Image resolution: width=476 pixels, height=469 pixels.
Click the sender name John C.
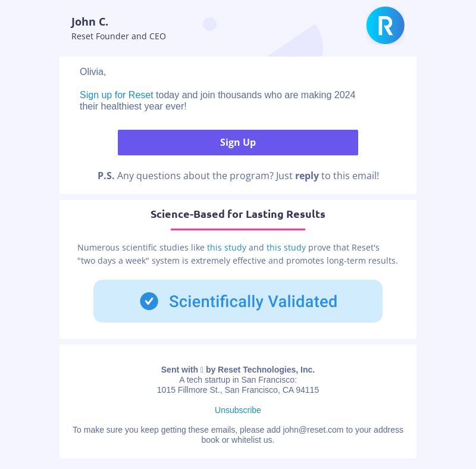pyautogui.click(x=90, y=22)
